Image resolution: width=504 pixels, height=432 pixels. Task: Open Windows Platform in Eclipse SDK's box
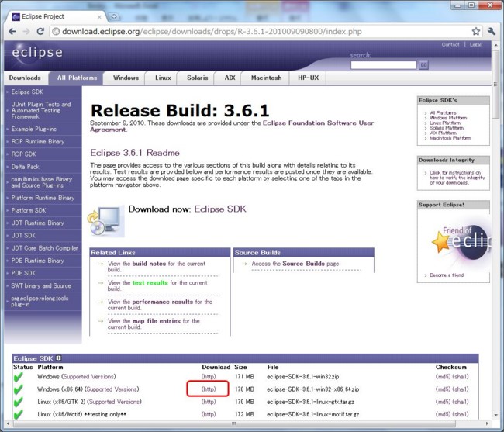coord(448,118)
